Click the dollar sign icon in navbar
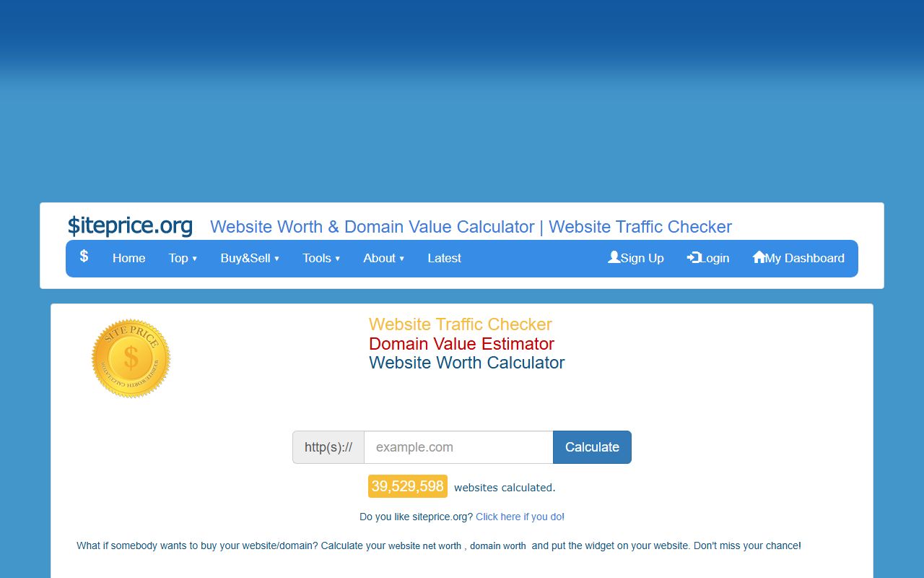 click(x=84, y=256)
